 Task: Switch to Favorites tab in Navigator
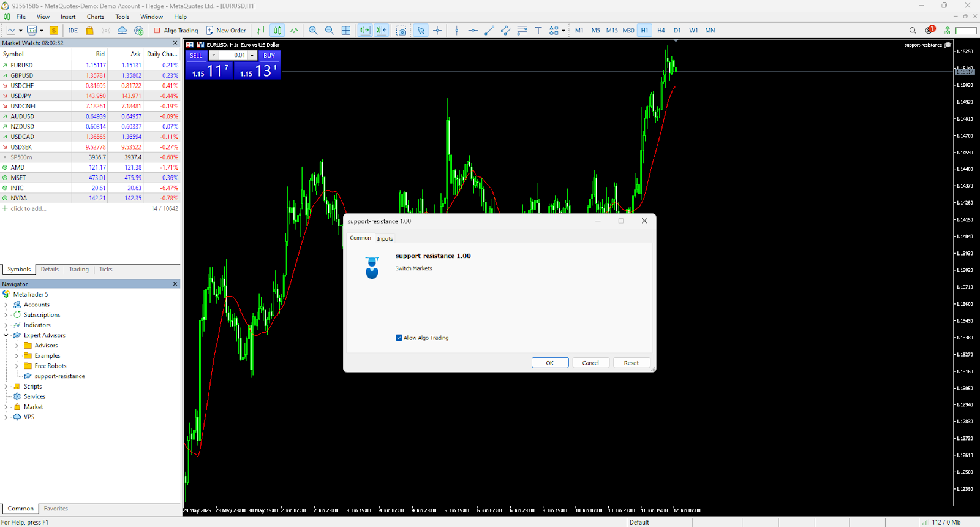click(x=56, y=509)
